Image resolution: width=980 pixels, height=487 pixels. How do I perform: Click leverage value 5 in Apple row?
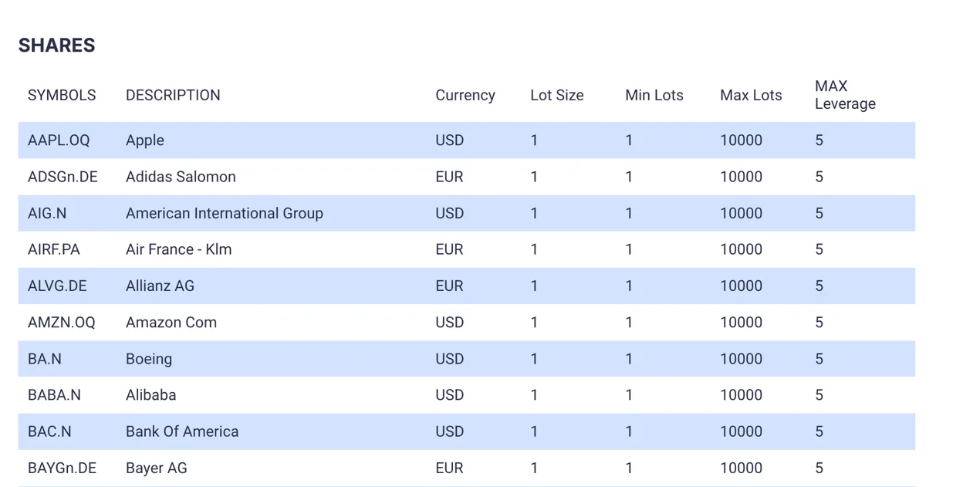[x=819, y=140]
